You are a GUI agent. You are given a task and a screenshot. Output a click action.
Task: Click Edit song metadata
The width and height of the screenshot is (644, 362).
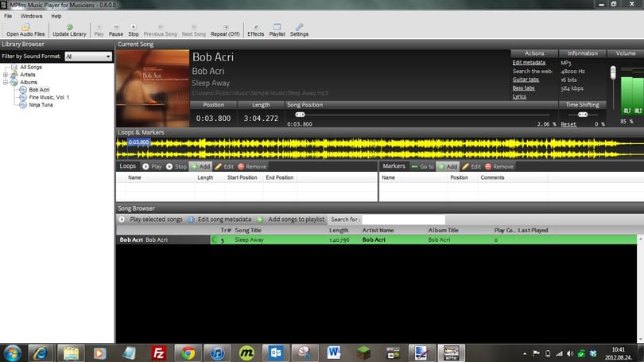coord(219,220)
